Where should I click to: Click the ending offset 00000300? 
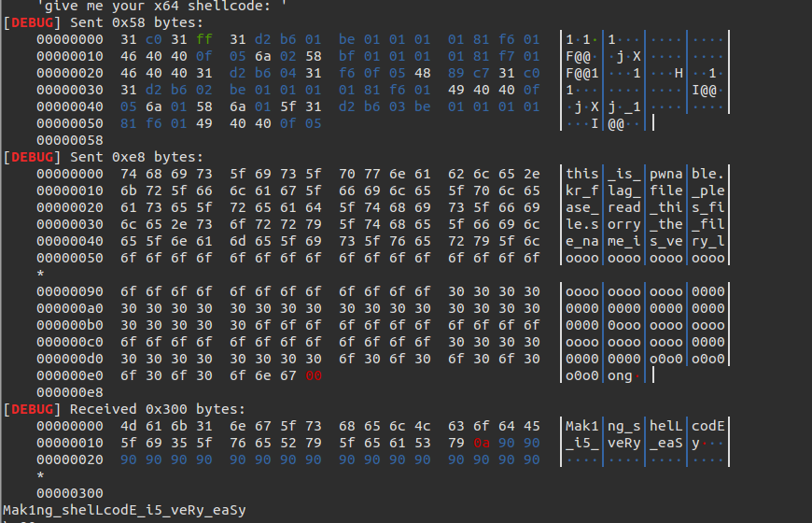pyautogui.click(x=70, y=493)
